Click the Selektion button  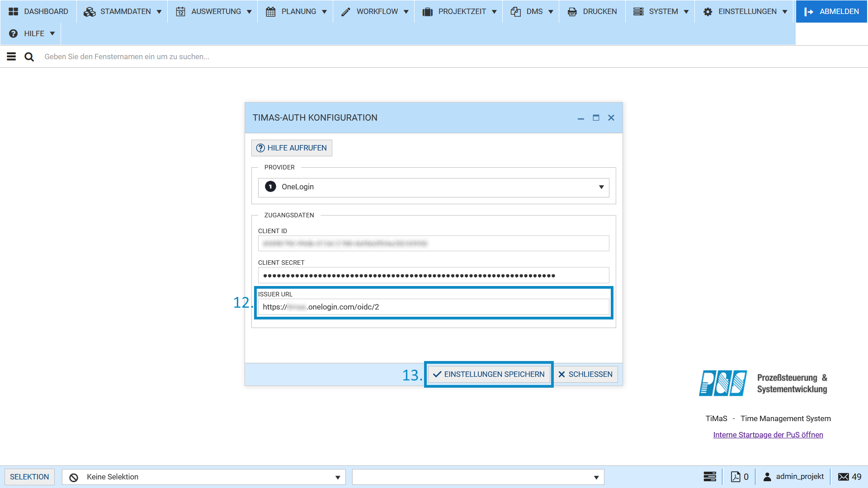pos(29,477)
